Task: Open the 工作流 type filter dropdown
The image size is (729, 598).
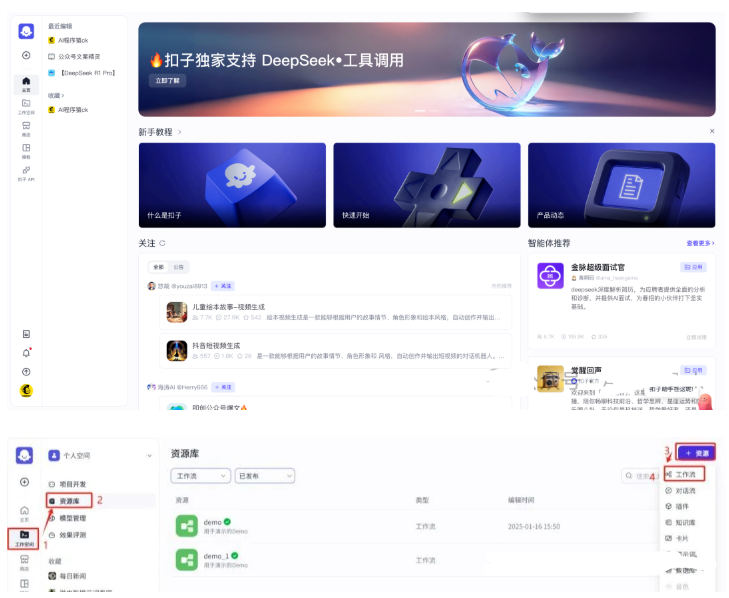Action: coord(200,476)
